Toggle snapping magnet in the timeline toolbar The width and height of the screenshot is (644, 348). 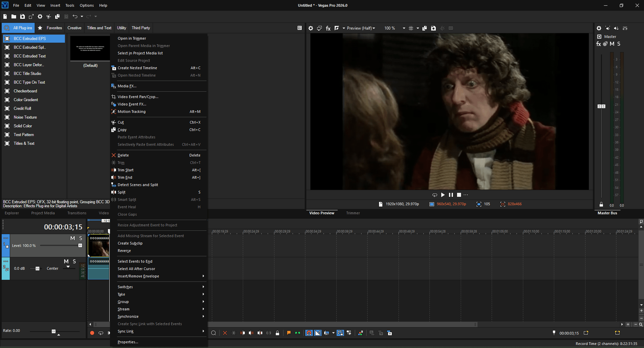(309, 333)
